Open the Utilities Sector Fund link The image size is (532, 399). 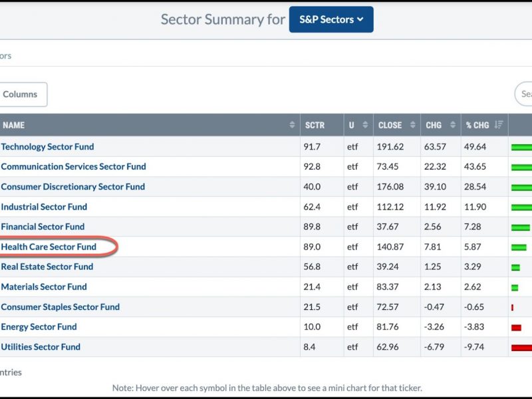(41, 346)
